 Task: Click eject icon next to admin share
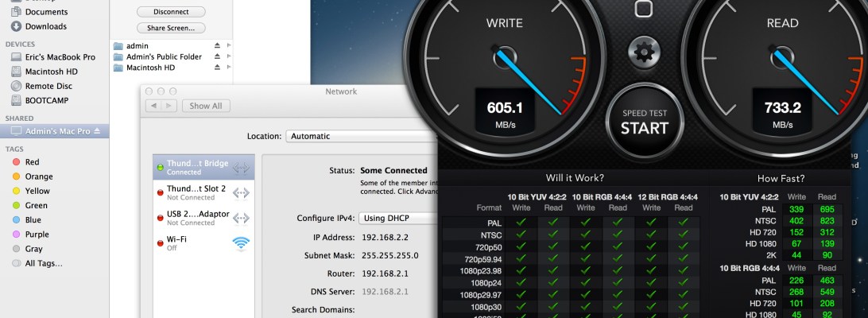click(x=217, y=46)
